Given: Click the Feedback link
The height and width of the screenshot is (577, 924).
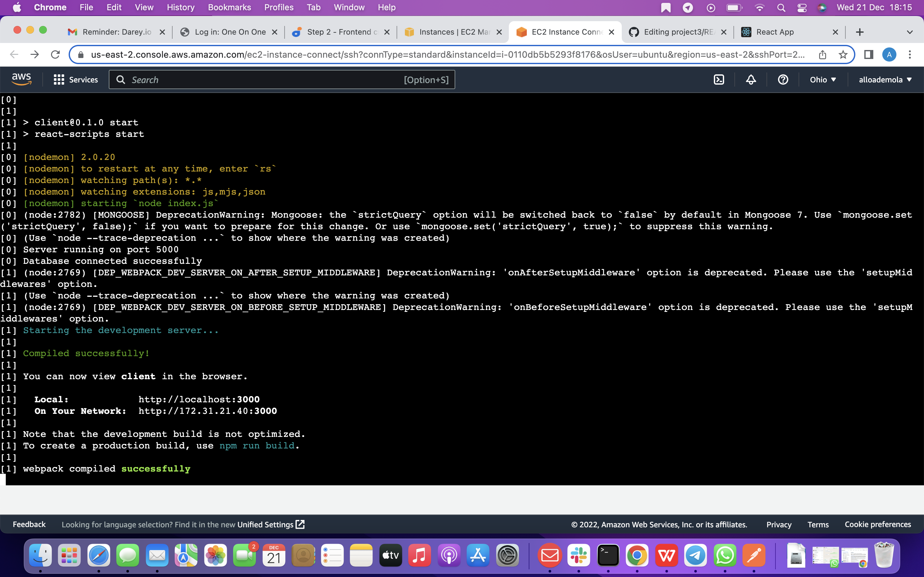Looking at the screenshot, I should tap(29, 524).
